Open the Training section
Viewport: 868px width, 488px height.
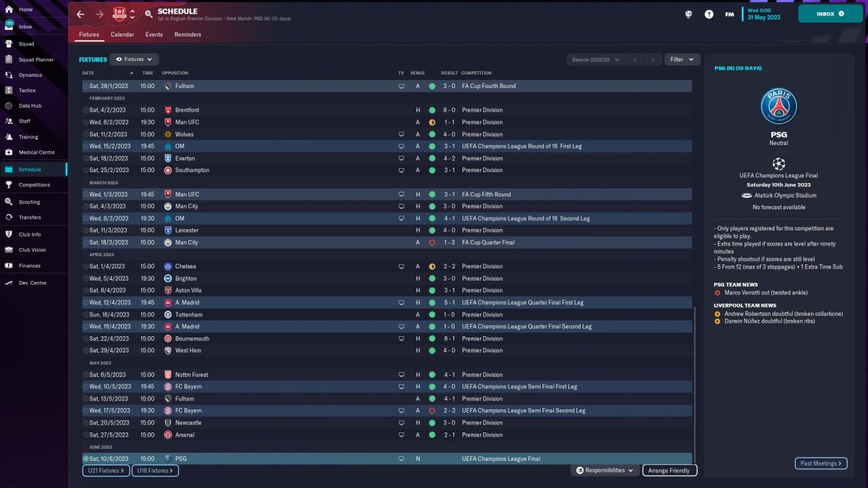click(x=28, y=137)
